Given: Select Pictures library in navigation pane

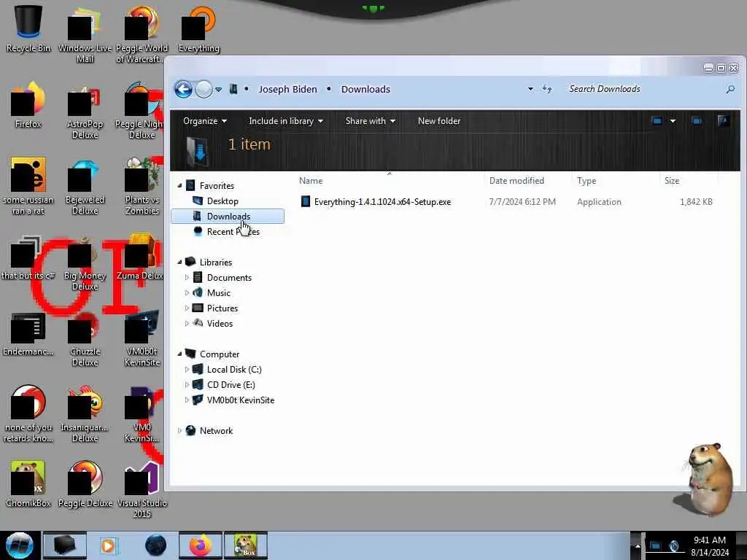Looking at the screenshot, I should [222, 308].
